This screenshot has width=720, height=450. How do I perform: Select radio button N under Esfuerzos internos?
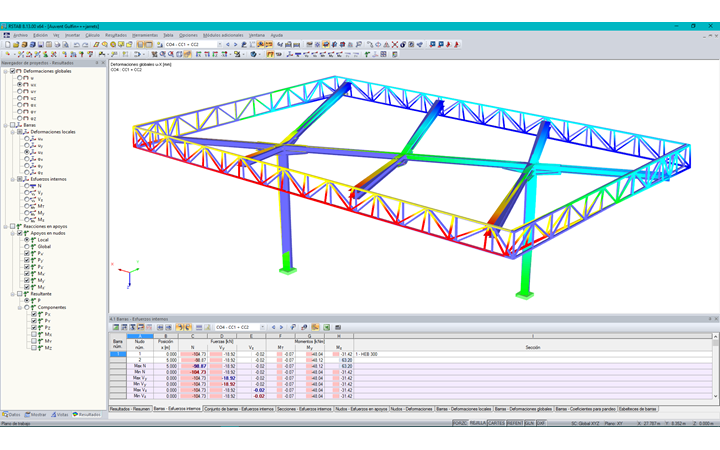point(27,186)
